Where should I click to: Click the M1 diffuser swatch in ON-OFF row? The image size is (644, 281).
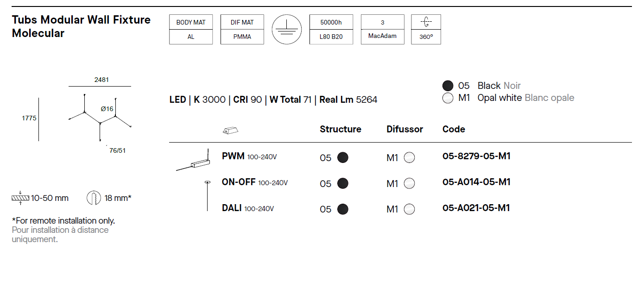pos(409,184)
